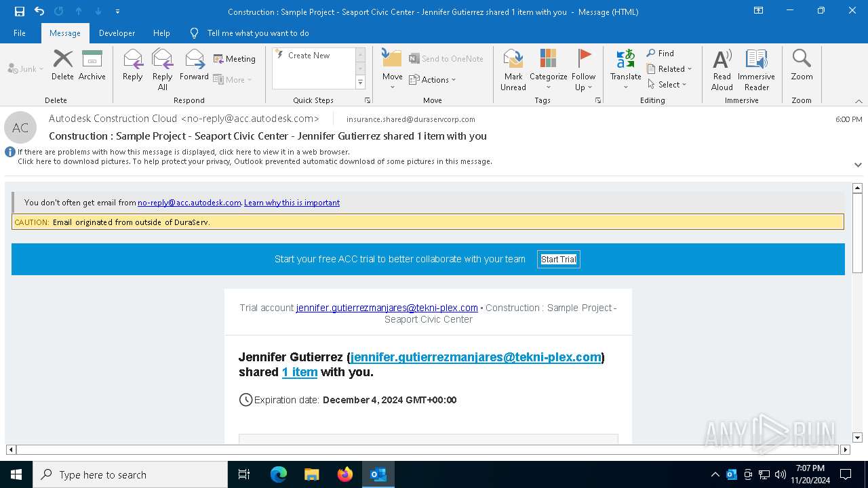Click Jennifer Gutierrez's email in heading
This screenshot has height=488, width=868.
[475, 357]
